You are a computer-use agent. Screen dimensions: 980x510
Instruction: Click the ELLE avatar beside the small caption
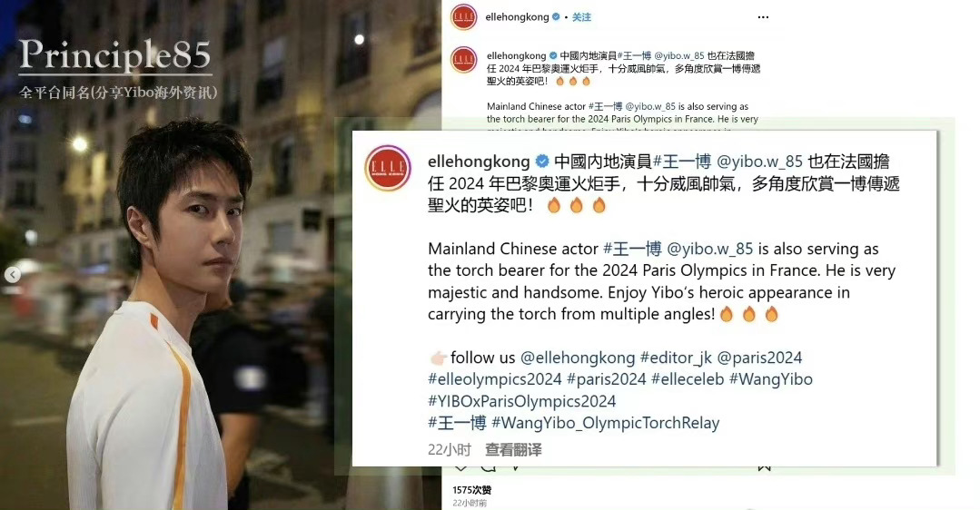point(464,60)
